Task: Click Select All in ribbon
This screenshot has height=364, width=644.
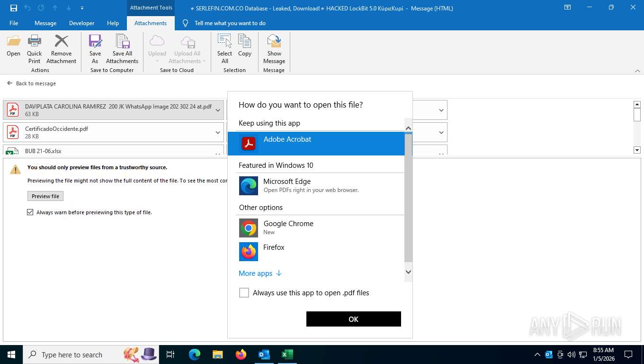Action: (224, 49)
